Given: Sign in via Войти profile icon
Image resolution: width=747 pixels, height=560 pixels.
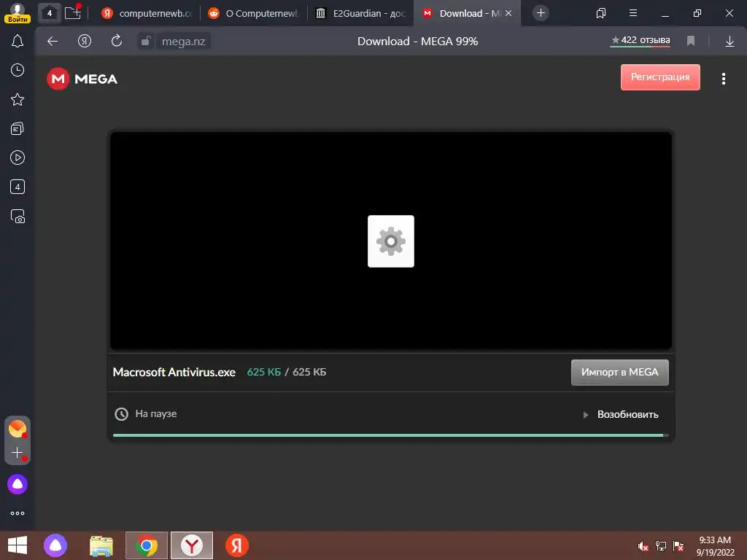Looking at the screenshot, I should click(18, 13).
